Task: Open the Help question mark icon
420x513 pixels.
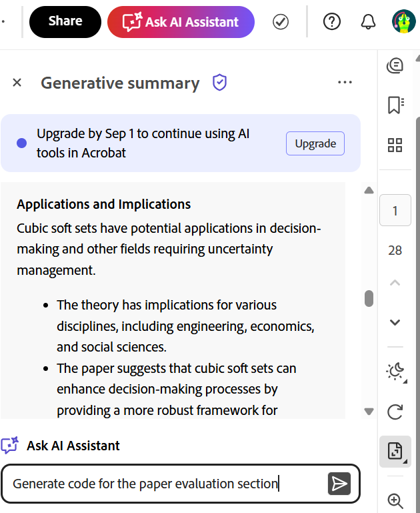Action: (x=331, y=22)
